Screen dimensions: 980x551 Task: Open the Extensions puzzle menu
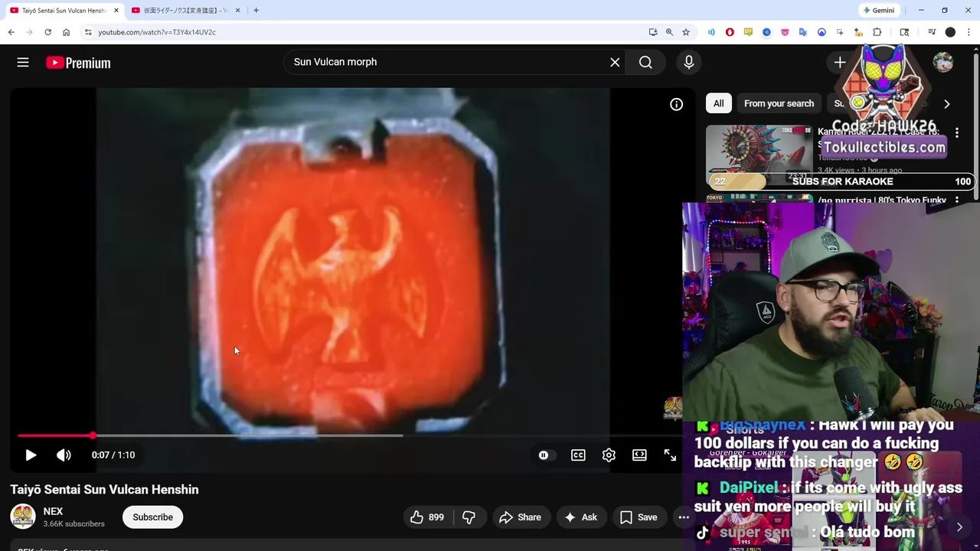pos(877,32)
